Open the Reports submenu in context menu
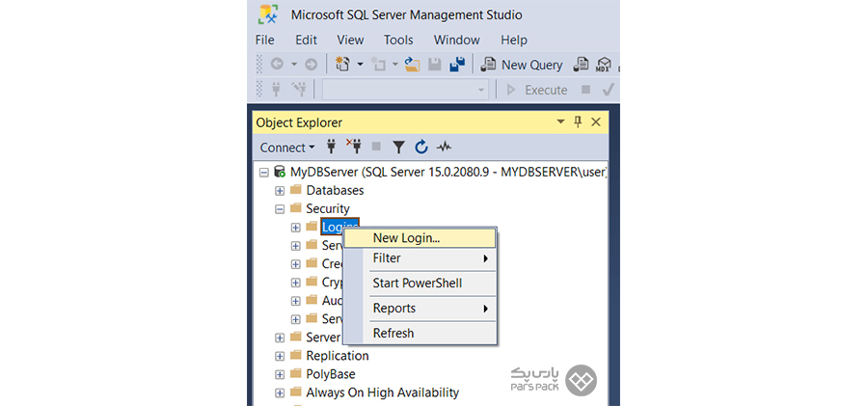 click(x=420, y=309)
